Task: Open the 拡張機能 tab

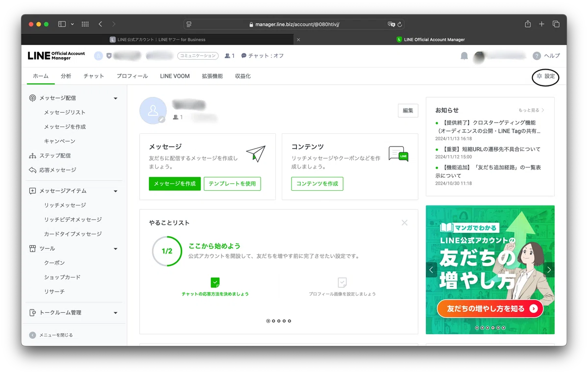Action: (212, 76)
